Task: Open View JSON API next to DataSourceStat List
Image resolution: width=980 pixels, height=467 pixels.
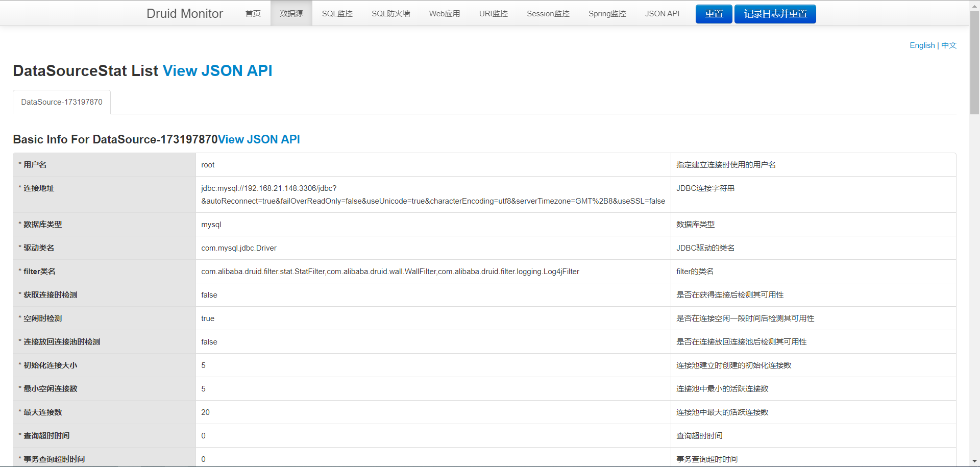Action: 217,70
